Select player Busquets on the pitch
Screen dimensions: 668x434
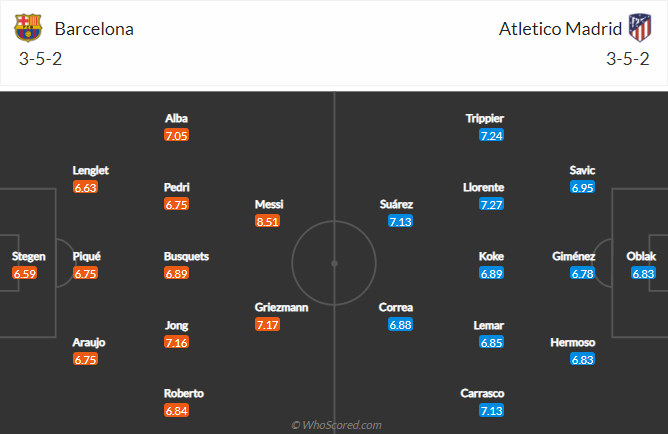(x=186, y=256)
